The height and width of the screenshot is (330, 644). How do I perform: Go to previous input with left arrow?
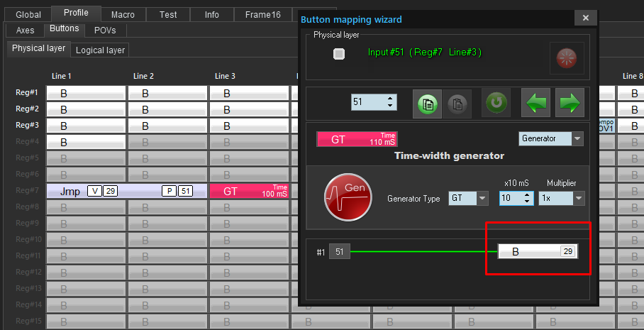tap(535, 103)
